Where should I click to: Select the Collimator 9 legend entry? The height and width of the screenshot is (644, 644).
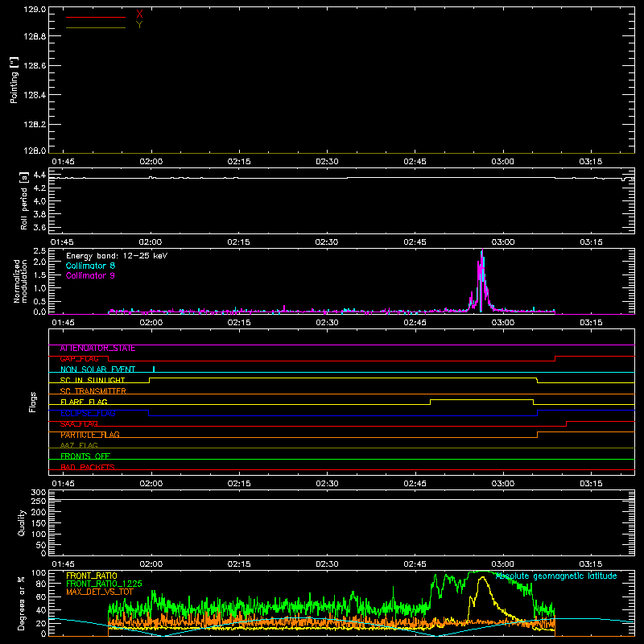[90, 275]
